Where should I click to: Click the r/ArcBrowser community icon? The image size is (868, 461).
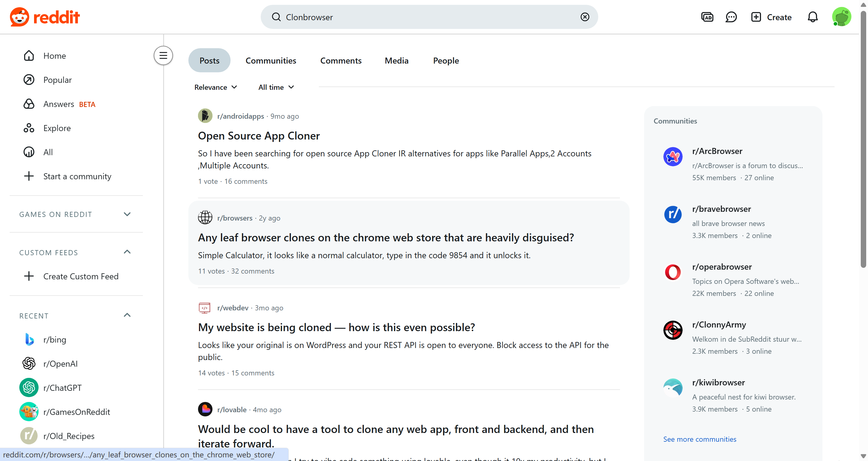click(x=673, y=157)
